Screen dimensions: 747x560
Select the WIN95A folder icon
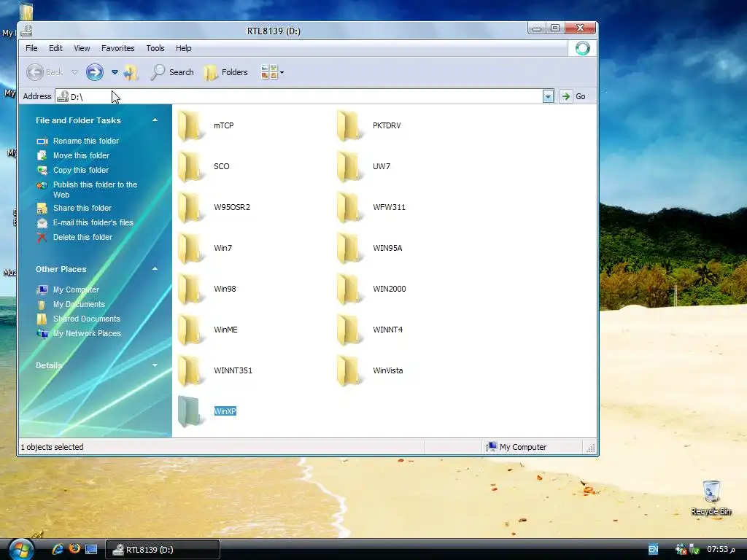tap(349, 248)
